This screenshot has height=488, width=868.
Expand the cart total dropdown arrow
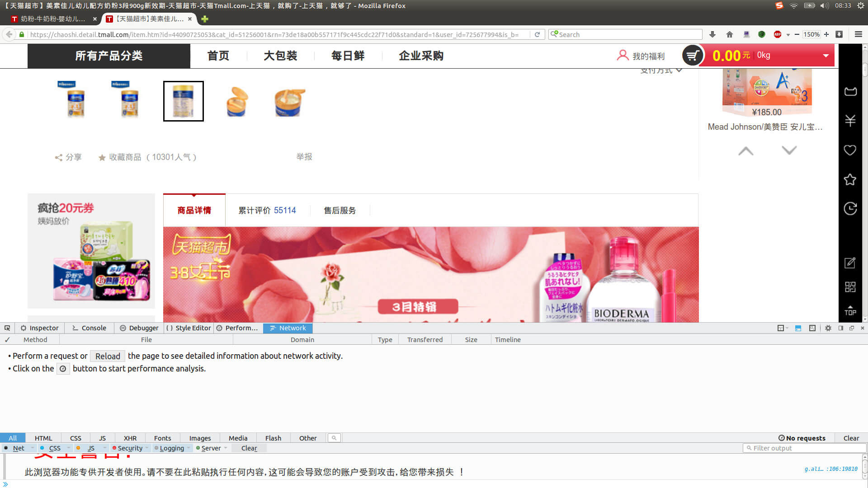click(x=826, y=56)
